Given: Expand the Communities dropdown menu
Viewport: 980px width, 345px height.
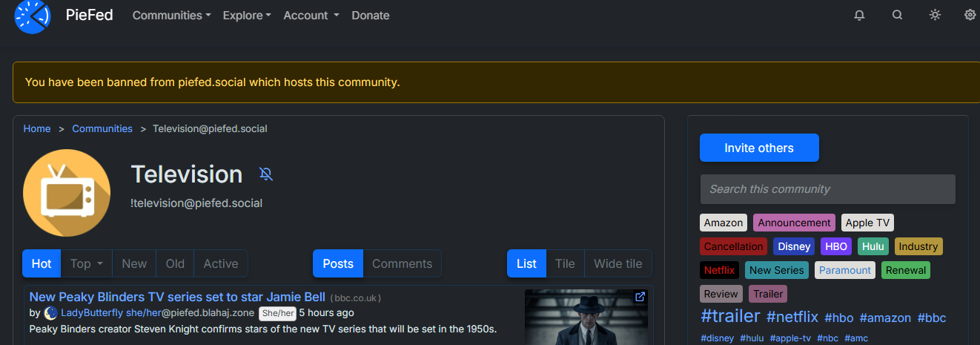Looking at the screenshot, I should [171, 16].
